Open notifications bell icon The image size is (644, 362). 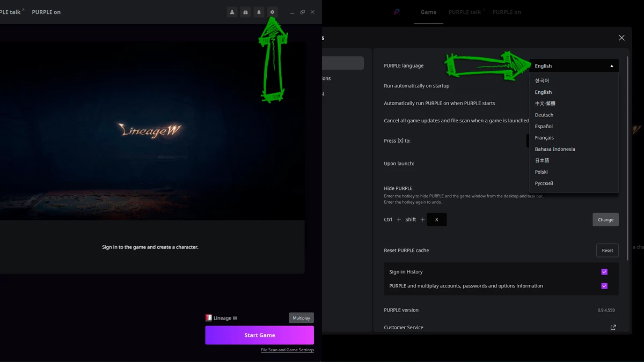[x=259, y=12]
